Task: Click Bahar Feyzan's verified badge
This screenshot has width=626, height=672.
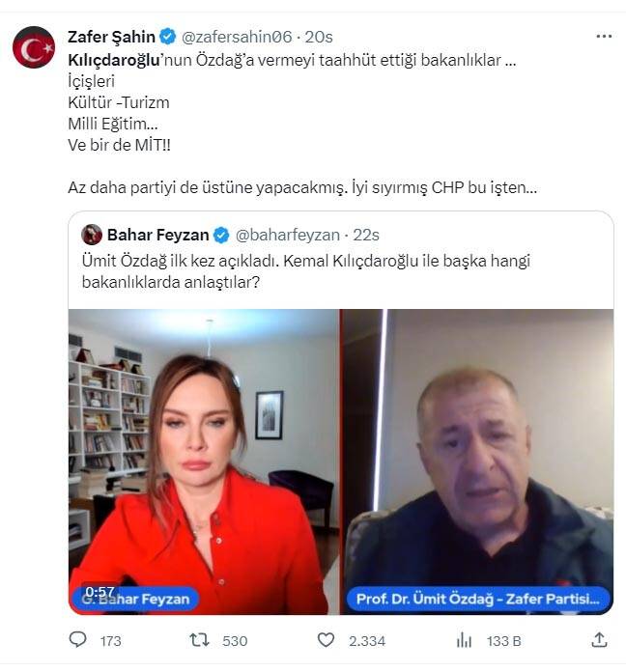Action: (221, 235)
